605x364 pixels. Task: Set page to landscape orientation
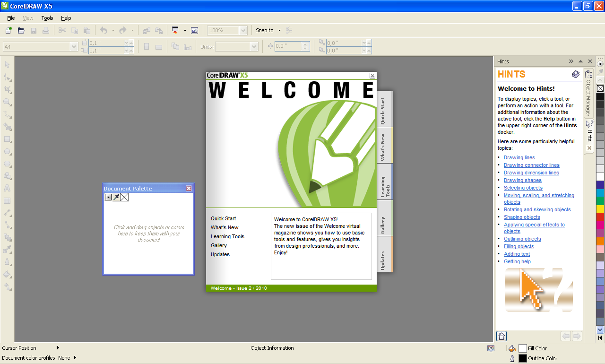159,46
